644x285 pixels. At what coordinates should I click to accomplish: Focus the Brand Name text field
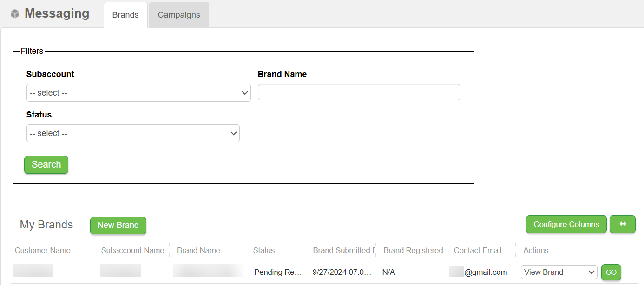(x=359, y=92)
